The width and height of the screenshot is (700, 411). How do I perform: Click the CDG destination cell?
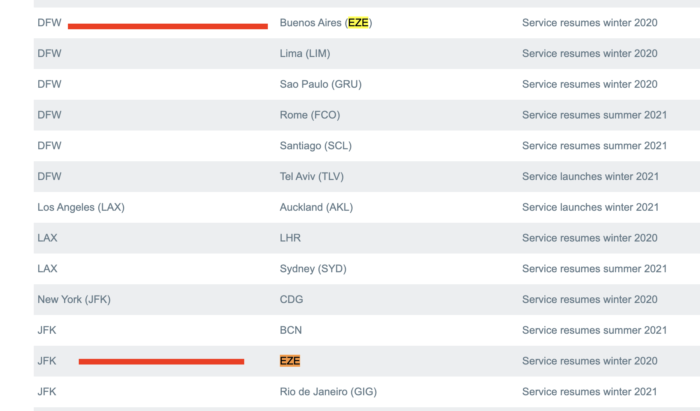tap(291, 299)
